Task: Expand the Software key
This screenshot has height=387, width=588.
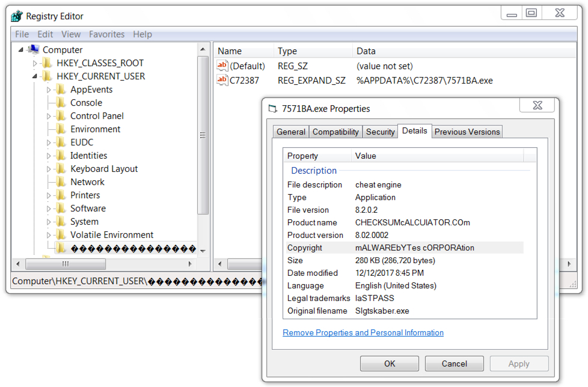Action: (49, 209)
